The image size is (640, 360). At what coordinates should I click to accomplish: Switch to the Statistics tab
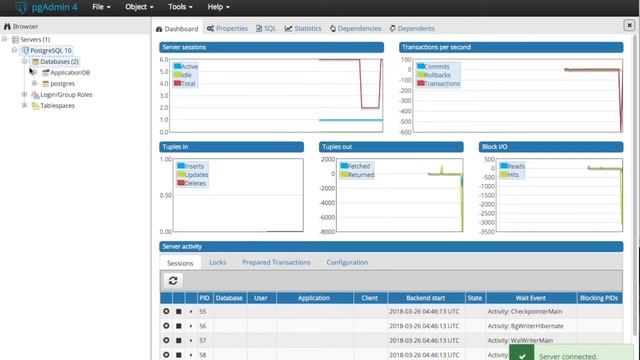303,28
